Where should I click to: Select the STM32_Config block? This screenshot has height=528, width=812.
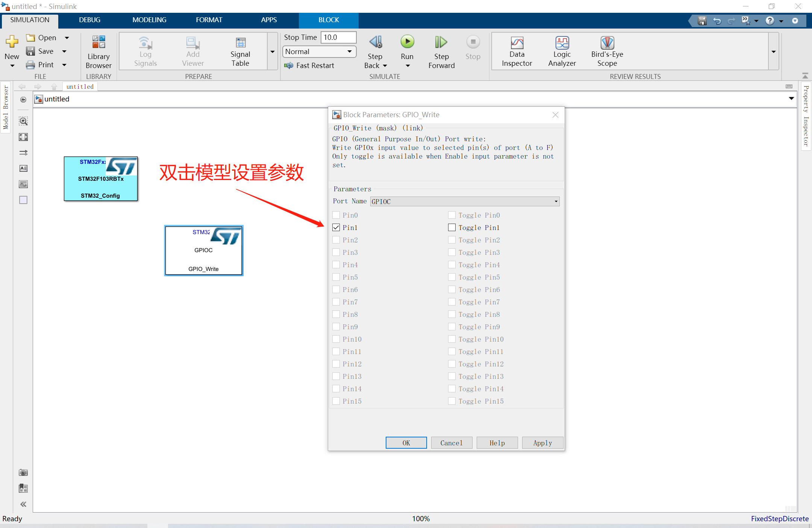click(x=101, y=179)
